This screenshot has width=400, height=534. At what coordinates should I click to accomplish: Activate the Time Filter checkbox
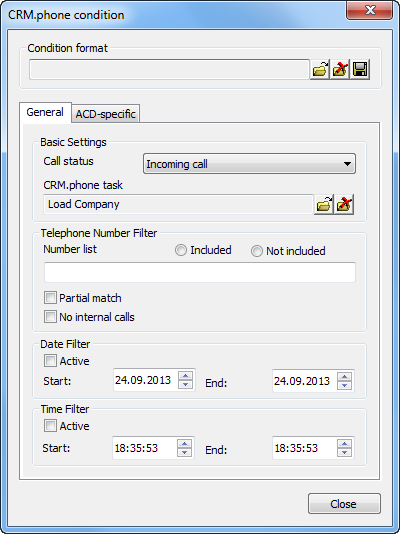pos(50,426)
